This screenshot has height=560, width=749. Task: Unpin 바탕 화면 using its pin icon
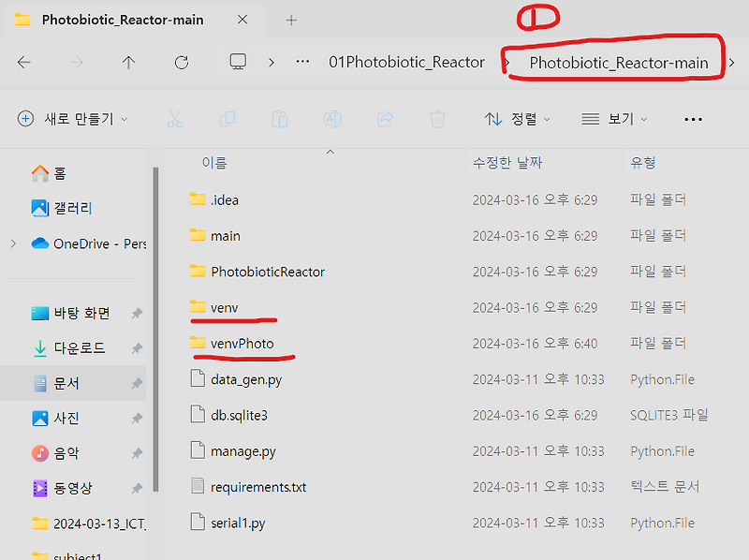[137, 314]
